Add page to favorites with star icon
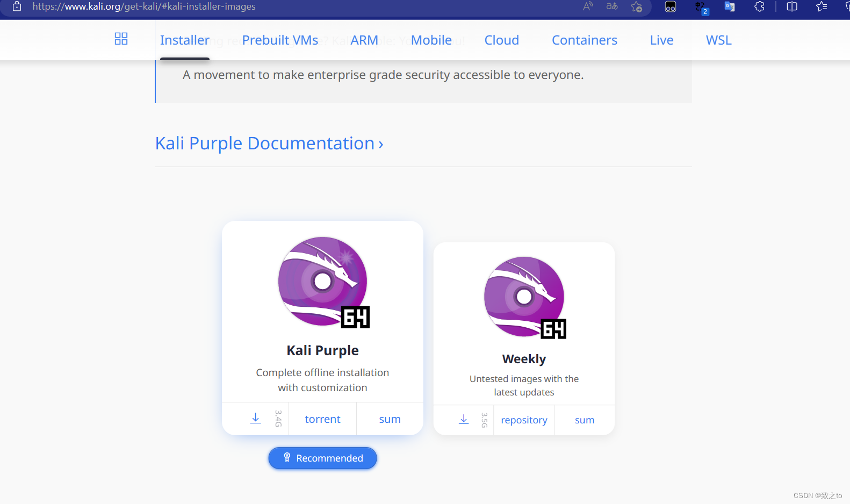Image resolution: width=850 pixels, height=504 pixels. tap(637, 6)
